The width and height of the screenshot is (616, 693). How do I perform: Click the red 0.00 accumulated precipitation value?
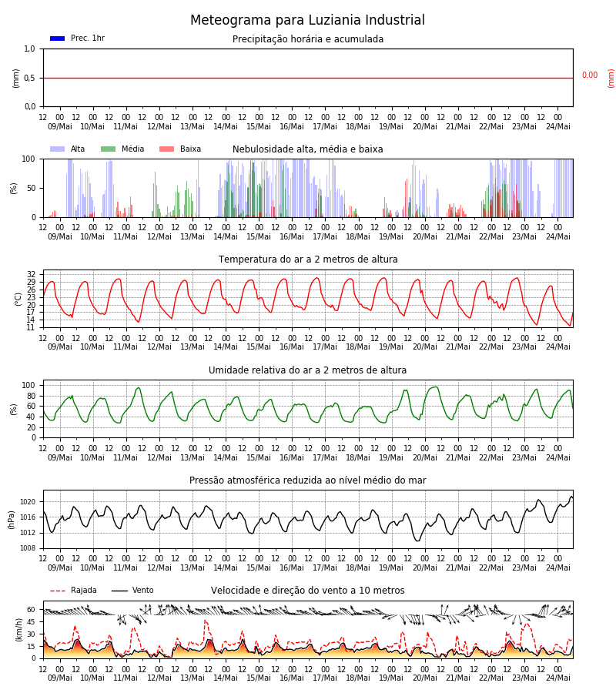pyautogui.click(x=590, y=75)
